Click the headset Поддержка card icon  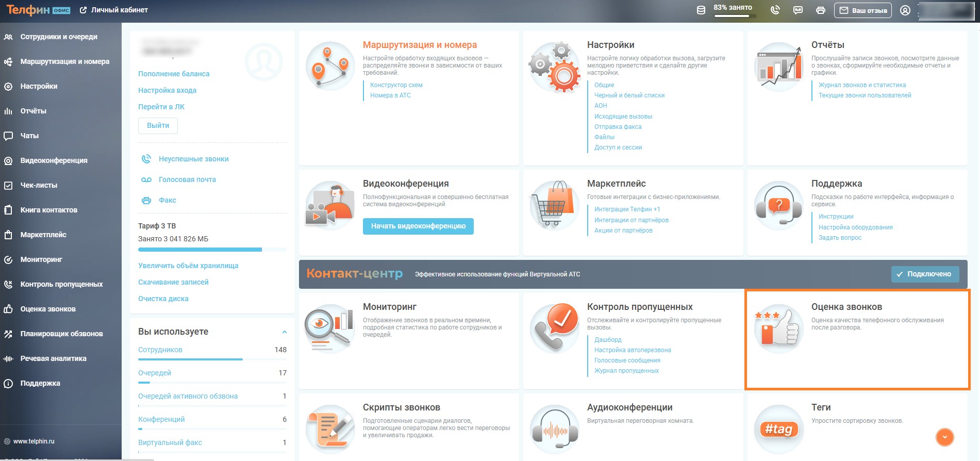[779, 205]
